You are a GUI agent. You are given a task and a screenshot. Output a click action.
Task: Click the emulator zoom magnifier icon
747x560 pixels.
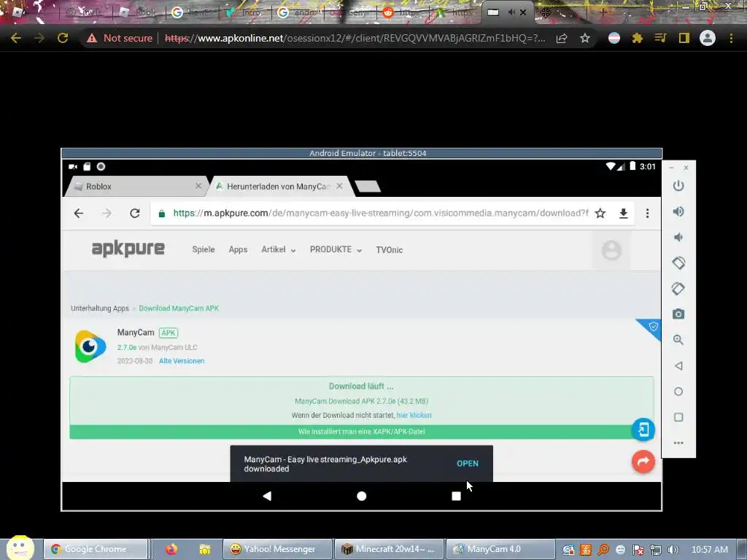pyautogui.click(x=678, y=340)
